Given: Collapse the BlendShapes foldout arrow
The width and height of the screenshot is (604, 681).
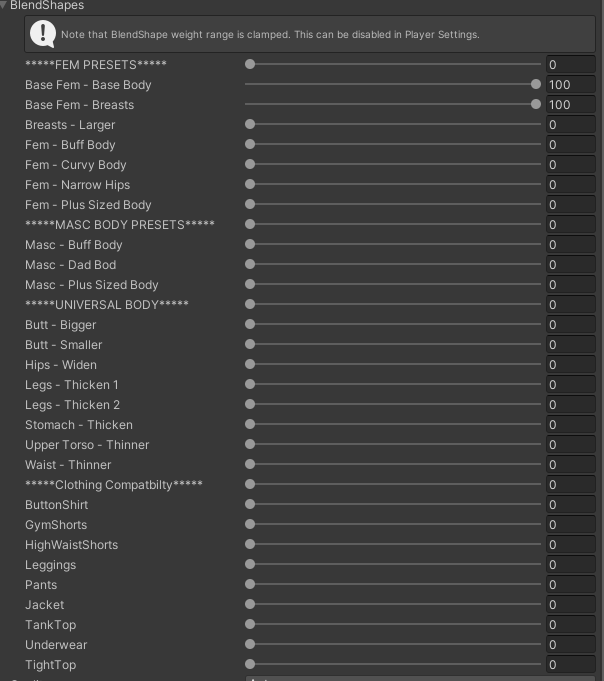Looking at the screenshot, I should click(x=5, y=6).
